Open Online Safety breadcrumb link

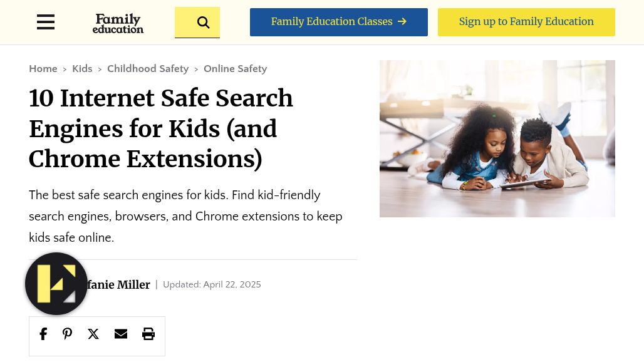(236, 68)
